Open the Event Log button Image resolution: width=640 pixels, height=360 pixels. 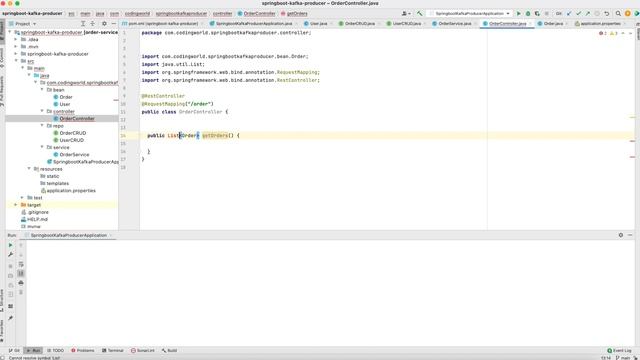(620, 351)
